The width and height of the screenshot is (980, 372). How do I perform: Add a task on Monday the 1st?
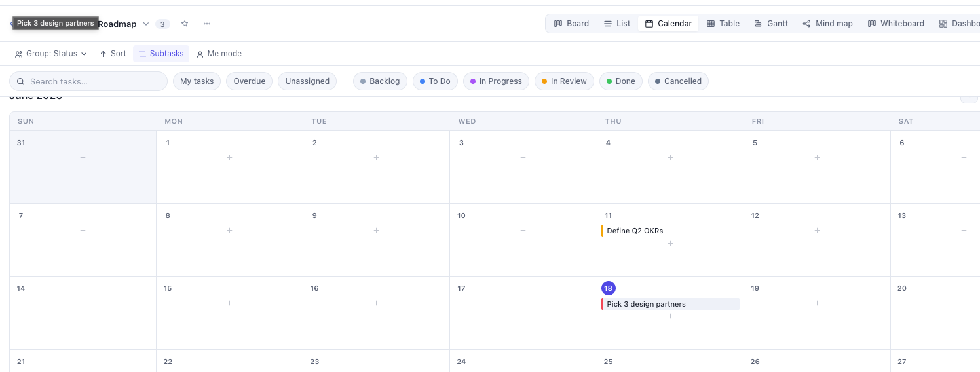(x=229, y=158)
